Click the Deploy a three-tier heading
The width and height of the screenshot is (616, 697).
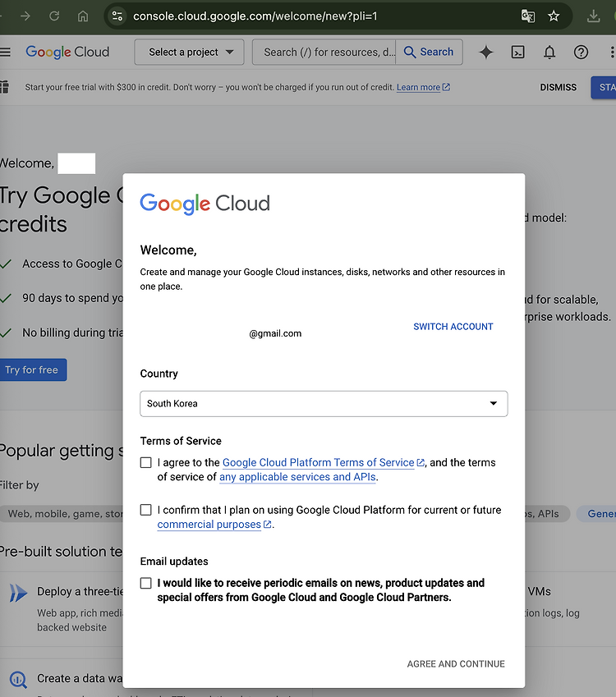80,592
